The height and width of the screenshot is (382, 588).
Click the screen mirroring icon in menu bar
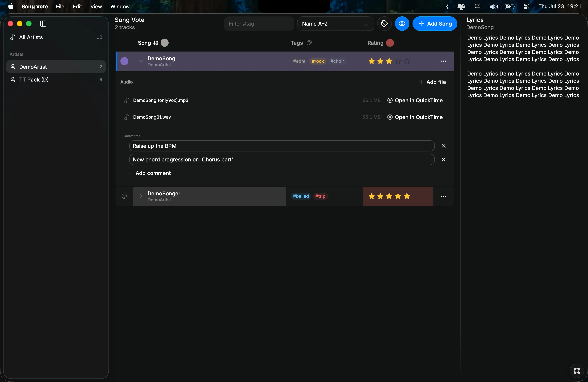coord(461,6)
